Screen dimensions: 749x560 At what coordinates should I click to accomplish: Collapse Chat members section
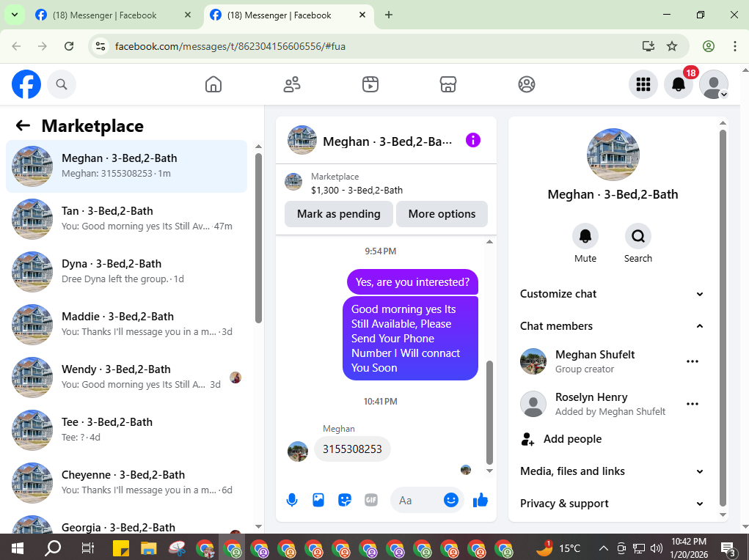click(611, 326)
